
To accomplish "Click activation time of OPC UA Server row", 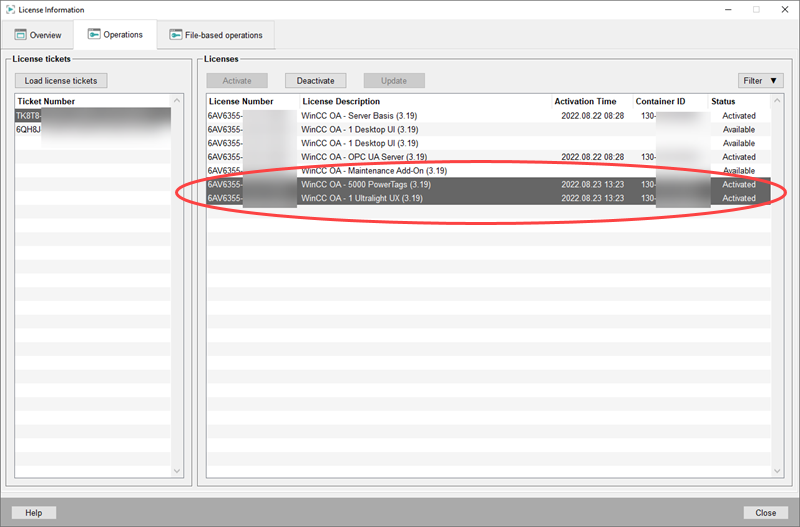I will 592,157.
